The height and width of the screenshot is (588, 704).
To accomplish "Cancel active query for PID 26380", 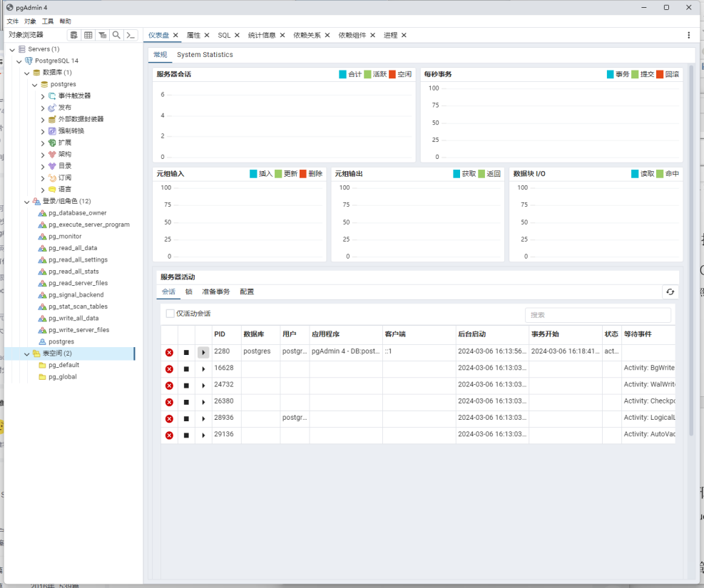I will 186,402.
